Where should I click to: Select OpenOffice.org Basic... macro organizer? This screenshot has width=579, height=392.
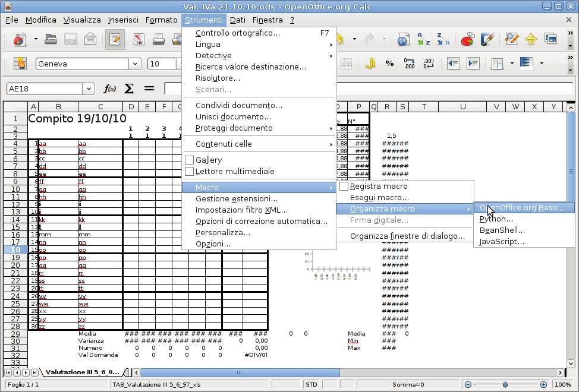coord(524,208)
